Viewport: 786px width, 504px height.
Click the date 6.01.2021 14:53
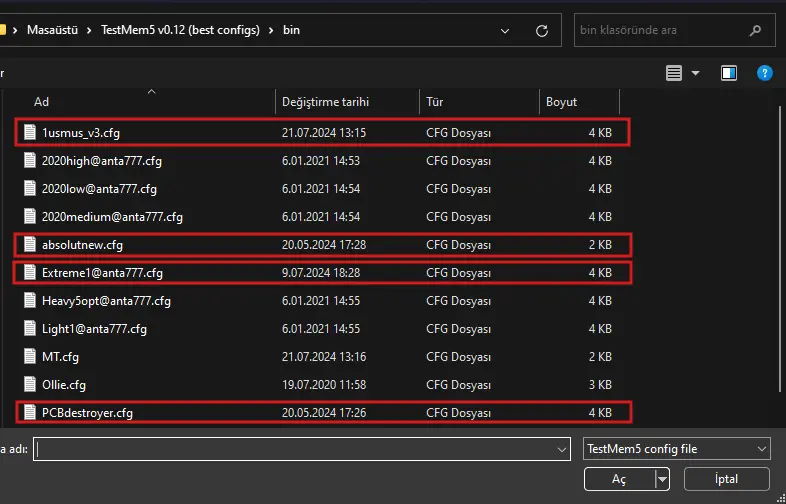(x=321, y=161)
